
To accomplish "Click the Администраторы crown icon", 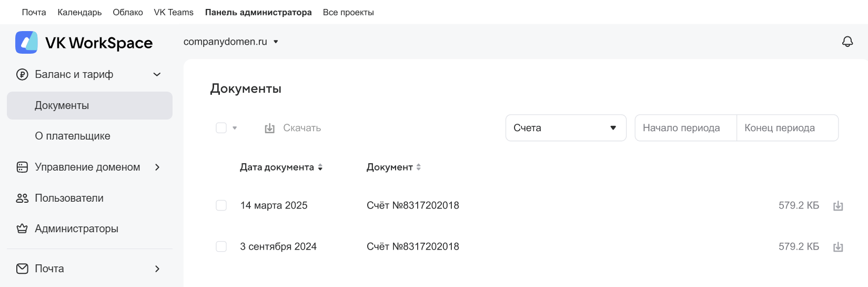I will 22,229.
